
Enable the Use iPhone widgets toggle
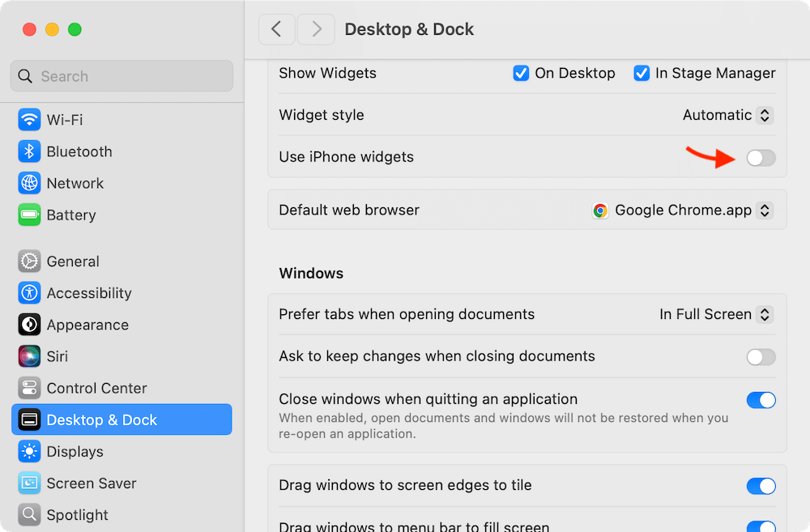tap(761, 158)
